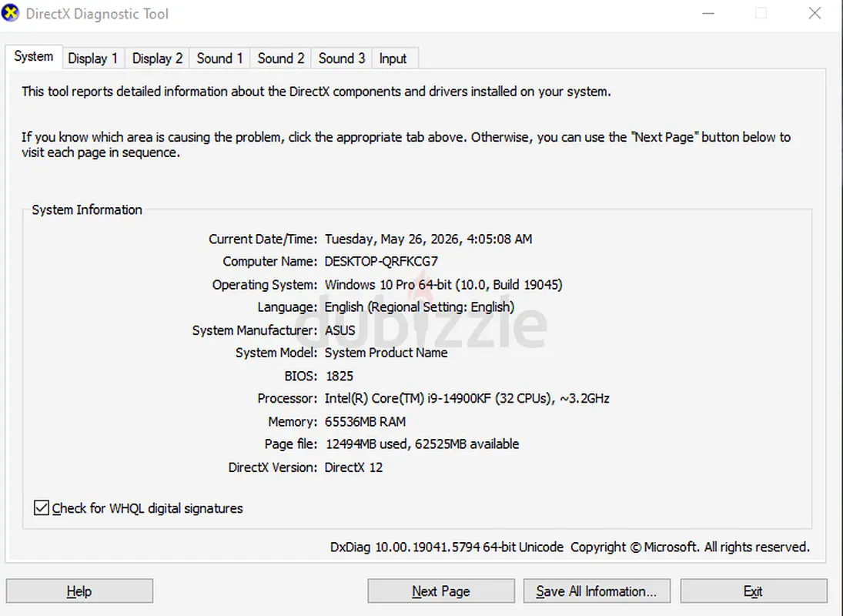Click the Next Page button

(441, 591)
